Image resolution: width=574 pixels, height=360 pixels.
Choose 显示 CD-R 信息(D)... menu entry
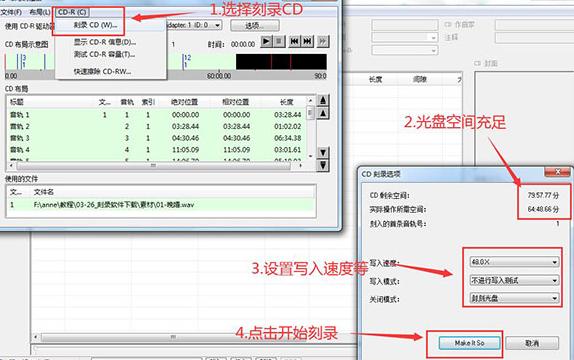105,42
